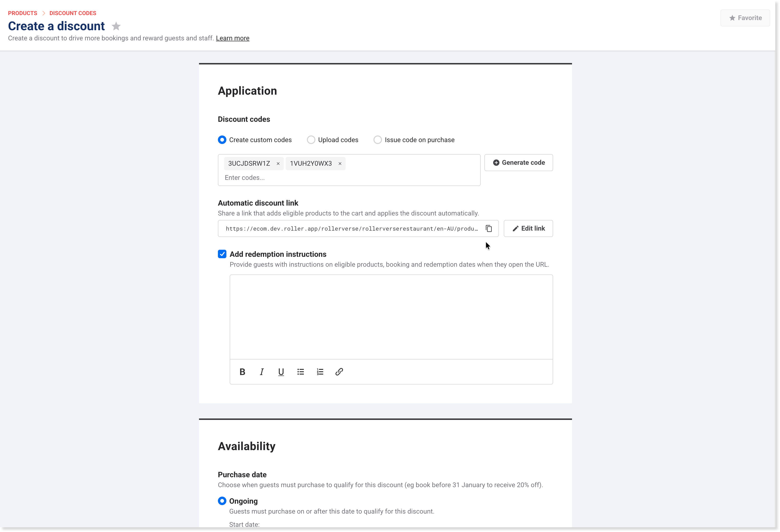Insert a bulleted list
780x532 pixels.
coord(300,372)
